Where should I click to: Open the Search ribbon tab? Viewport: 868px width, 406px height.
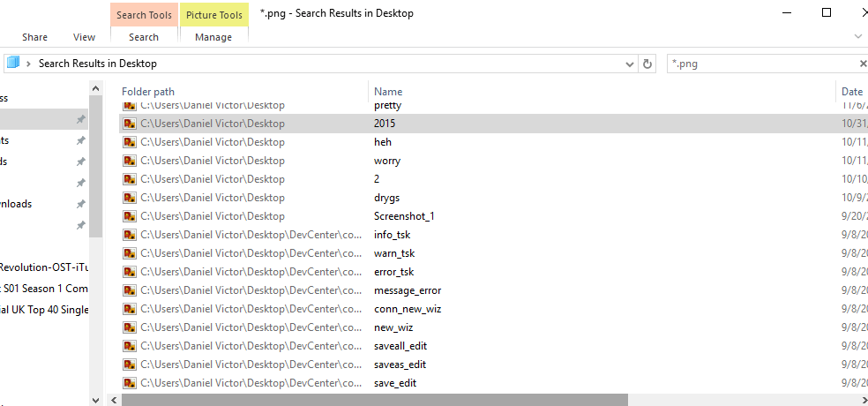143,37
